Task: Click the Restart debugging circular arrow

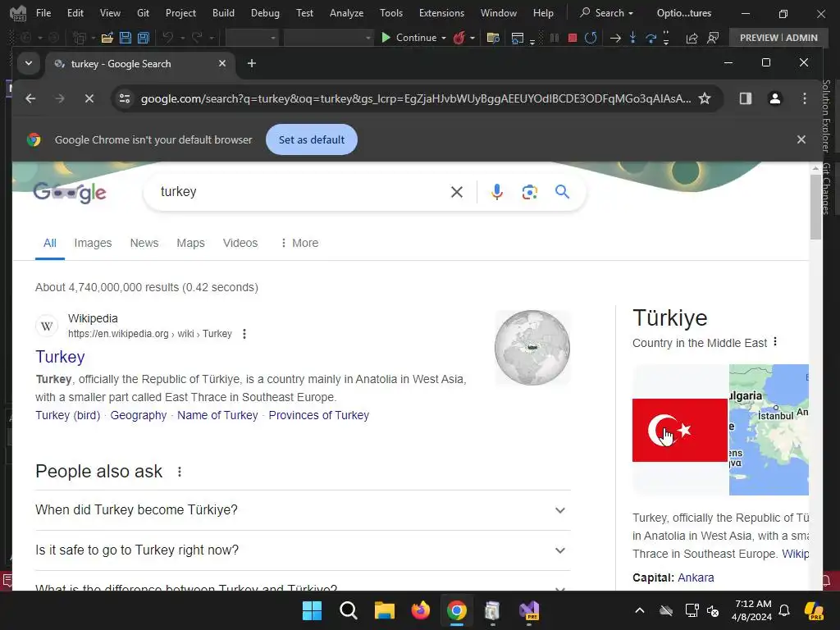Action: (591, 38)
